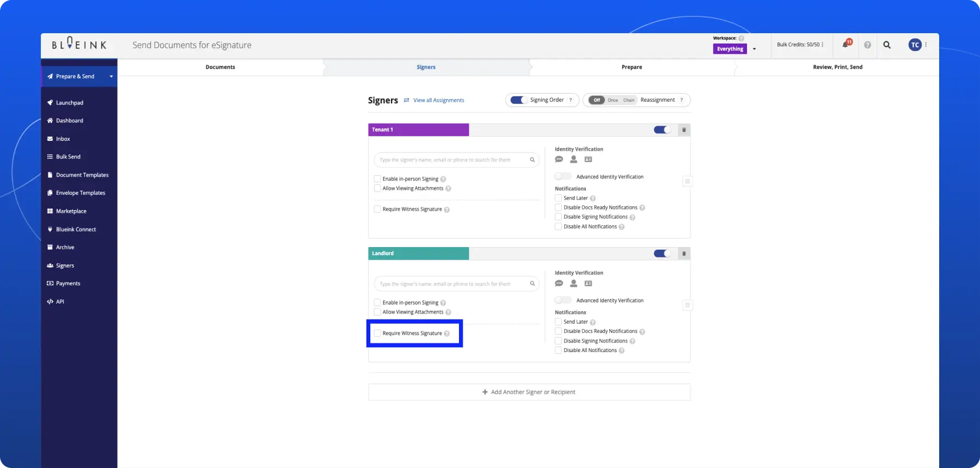
Task: Toggle the Tenant 1 signer switch
Action: click(663, 130)
